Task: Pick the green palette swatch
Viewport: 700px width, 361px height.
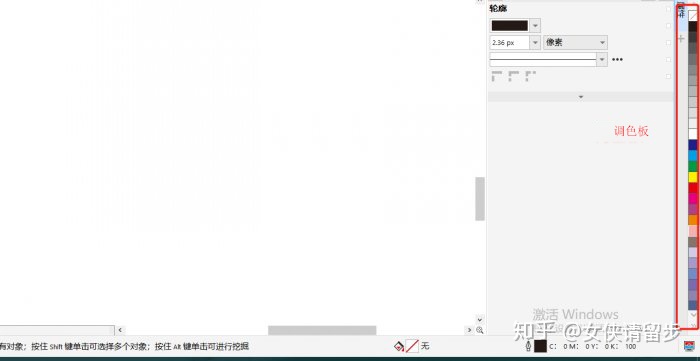Action: 693,166
